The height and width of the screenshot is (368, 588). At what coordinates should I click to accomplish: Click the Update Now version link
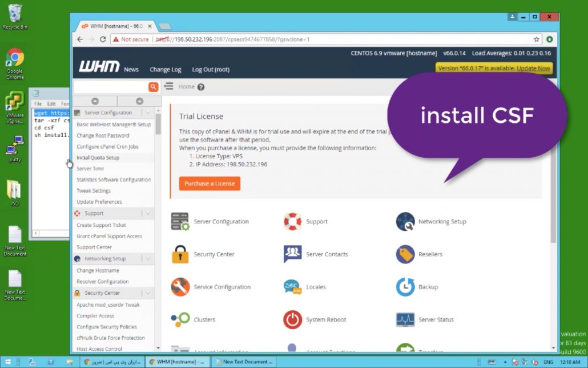click(x=533, y=69)
